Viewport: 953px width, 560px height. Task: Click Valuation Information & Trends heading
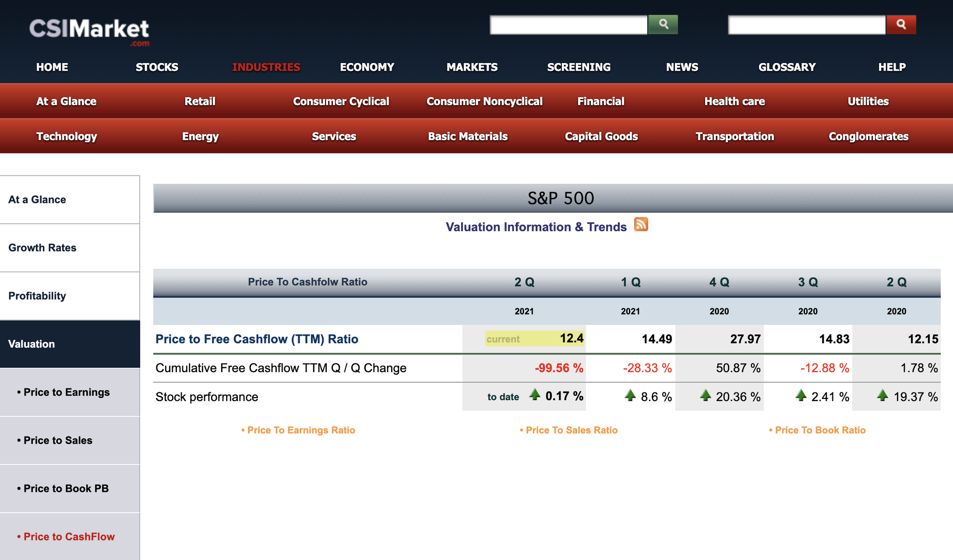point(536,227)
